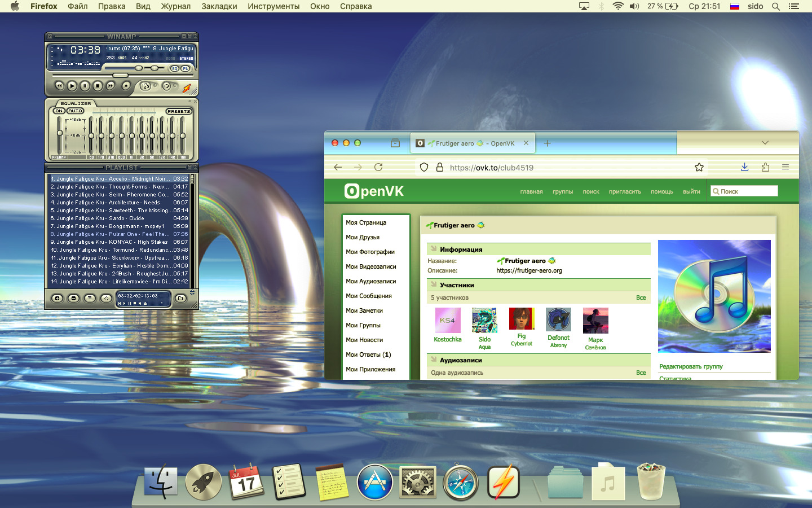Open the equalizer PRESETS menu
Image resolution: width=812 pixels, height=508 pixels.
click(x=179, y=111)
